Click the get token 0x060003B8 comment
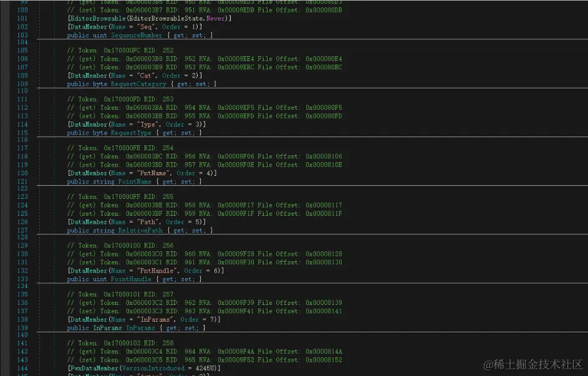588x376 pixels. point(205,59)
